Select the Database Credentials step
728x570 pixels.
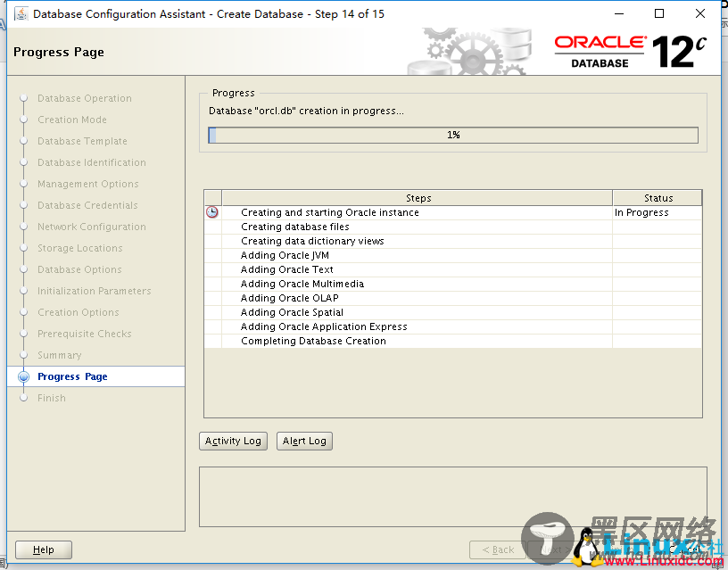(x=87, y=205)
